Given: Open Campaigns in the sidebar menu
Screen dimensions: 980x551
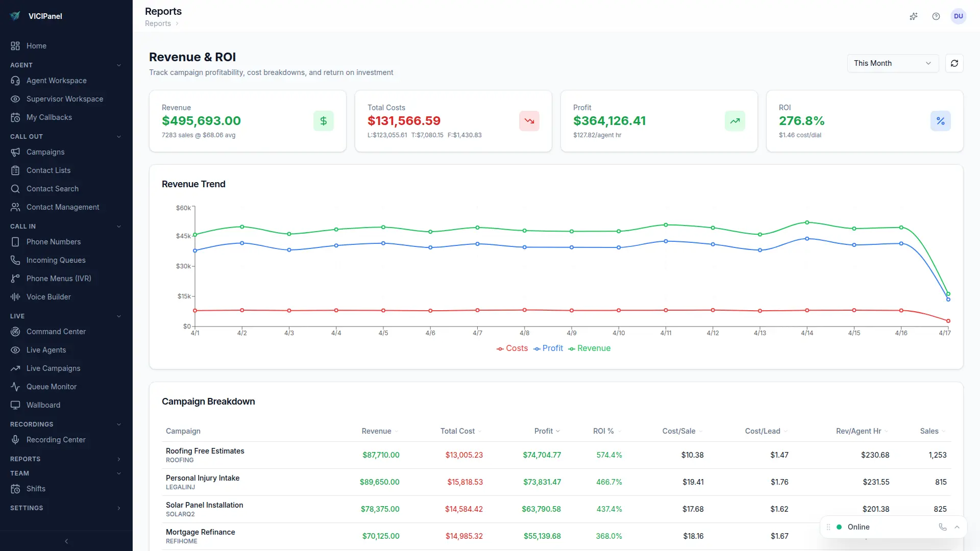Looking at the screenshot, I should point(45,152).
